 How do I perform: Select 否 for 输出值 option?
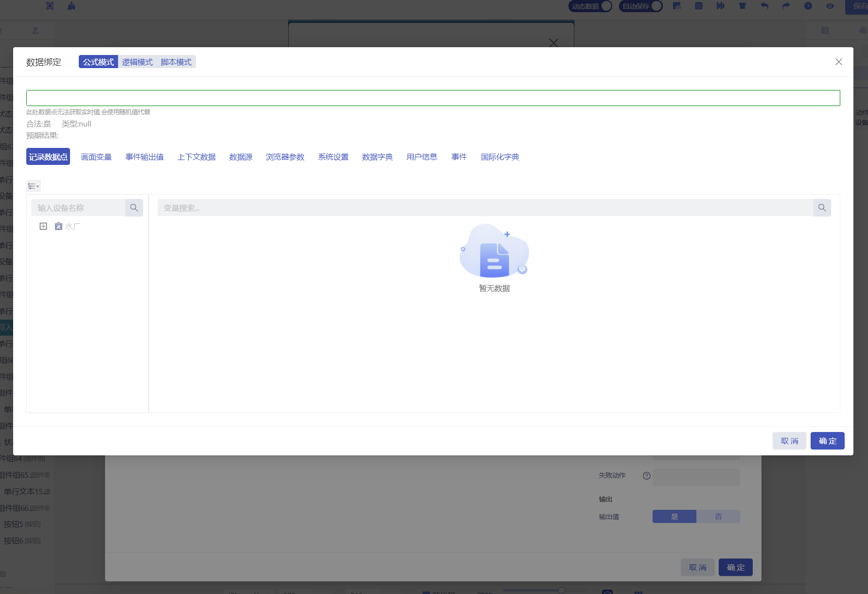point(718,517)
